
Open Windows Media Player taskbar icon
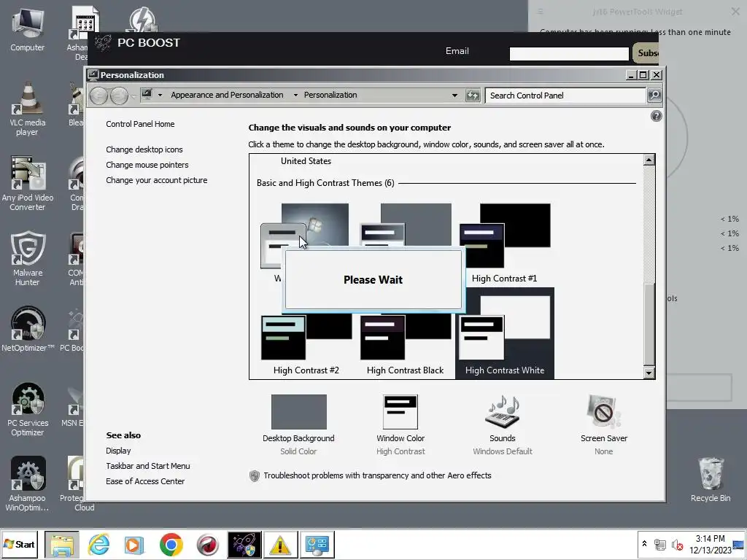coord(134,544)
